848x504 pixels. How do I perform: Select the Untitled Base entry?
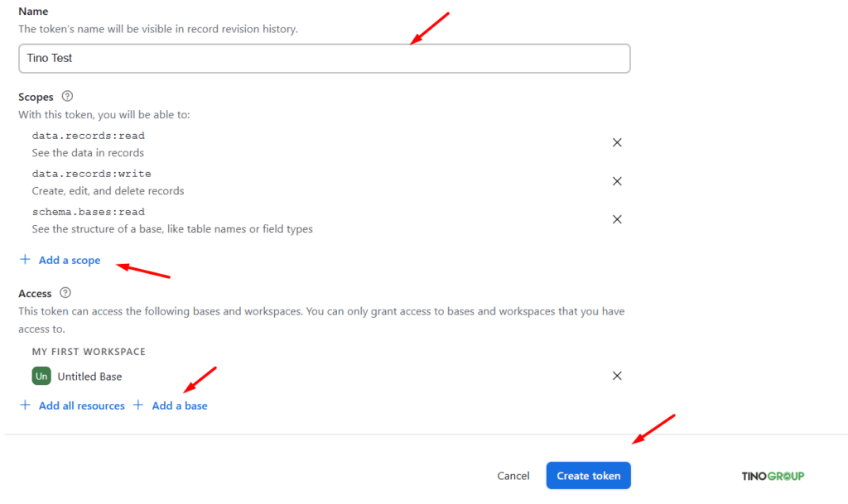pyautogui.click(x=89, y=376)
